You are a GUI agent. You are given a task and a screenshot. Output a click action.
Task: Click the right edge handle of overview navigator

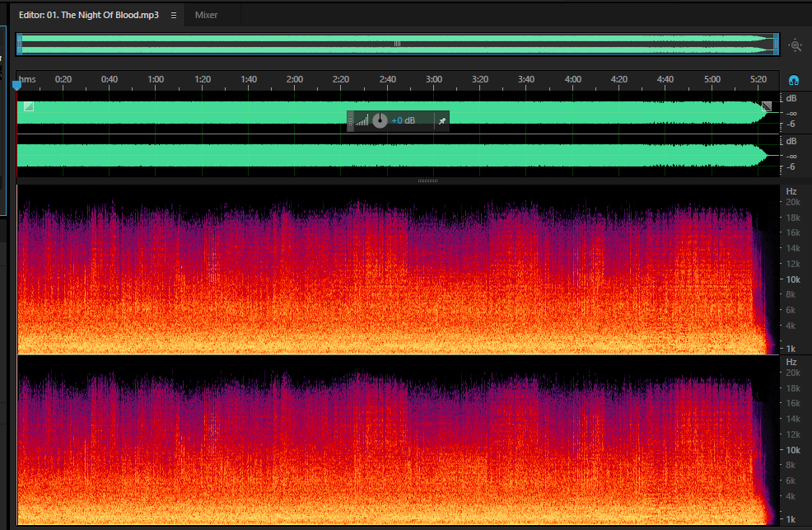[x=776, y=44]
